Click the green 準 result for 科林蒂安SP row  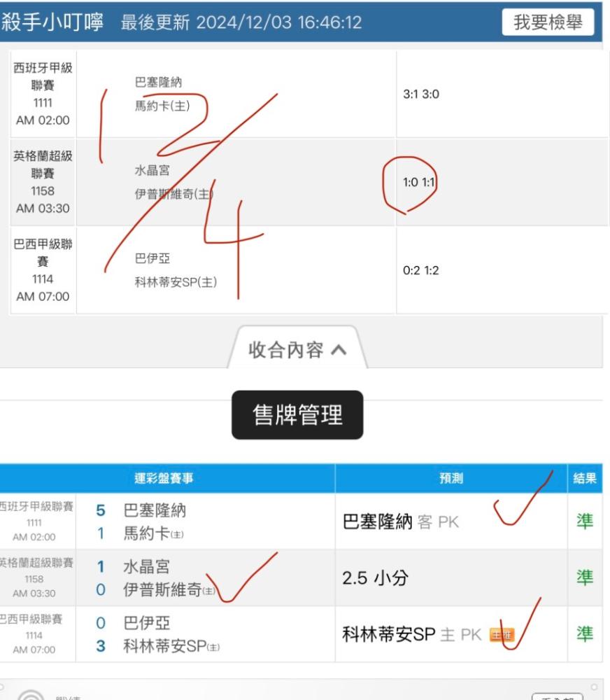[x=585, y=634]
